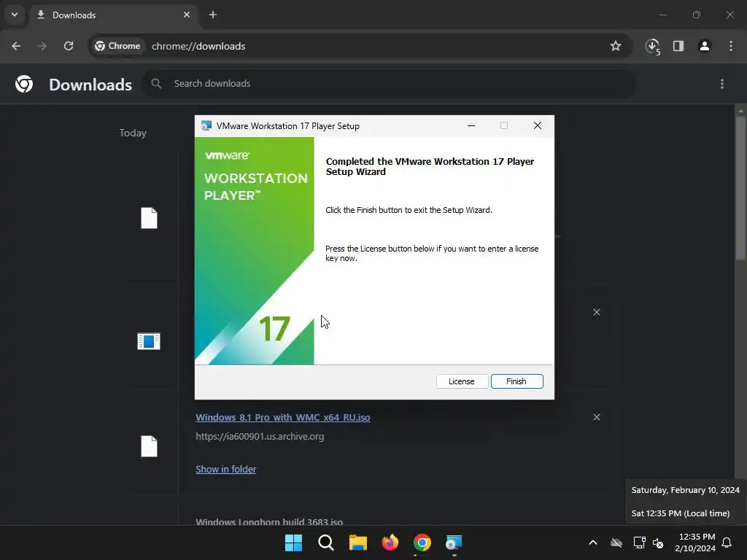This screenshot has height=560, width=747.
Task: Show hidden tray icons chevron
Action: [593, 542]
